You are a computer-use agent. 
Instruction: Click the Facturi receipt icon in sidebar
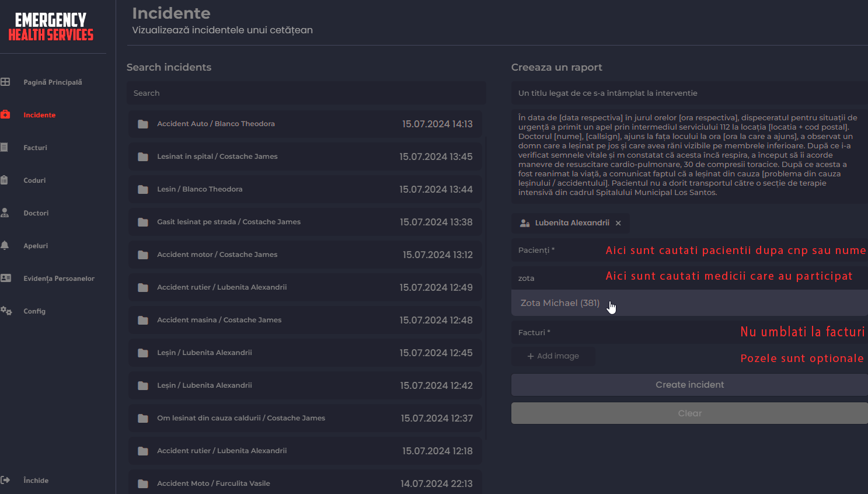[x=5, y=148]
